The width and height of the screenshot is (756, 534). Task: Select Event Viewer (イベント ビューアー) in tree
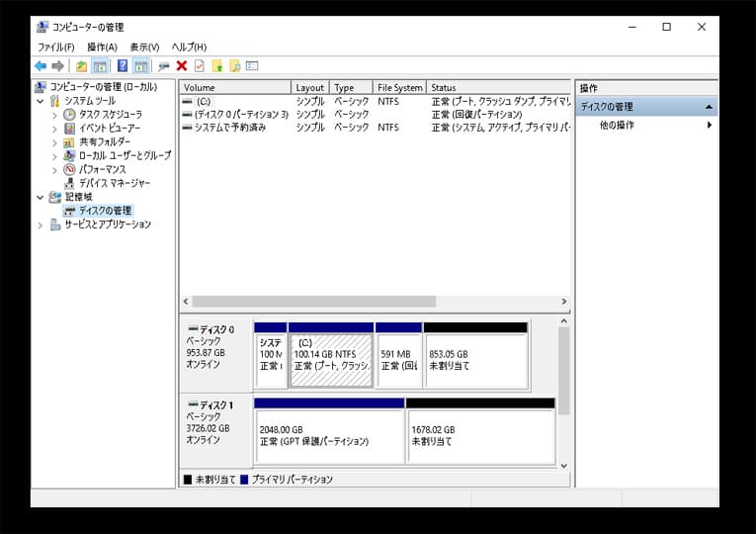pos(109,129)
